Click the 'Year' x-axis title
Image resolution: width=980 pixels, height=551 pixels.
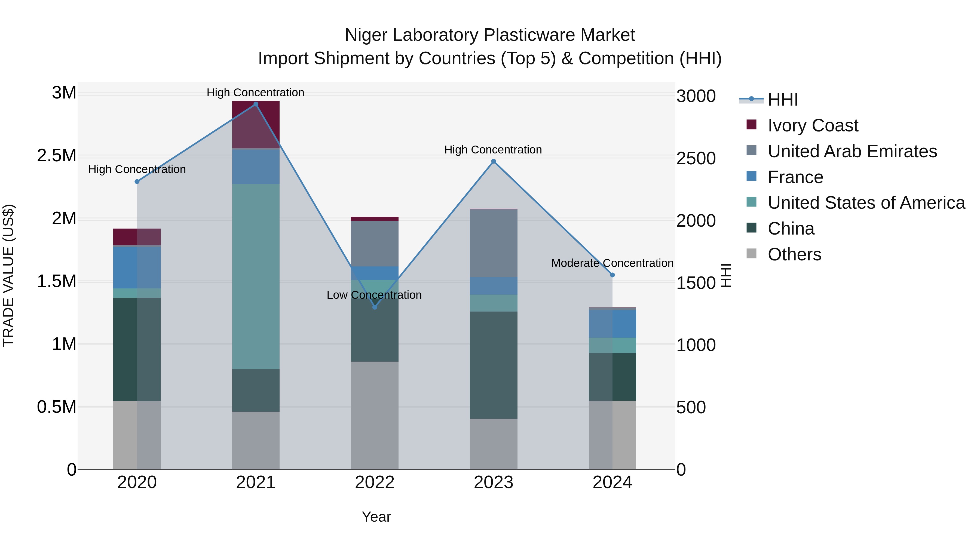(376, 517)
